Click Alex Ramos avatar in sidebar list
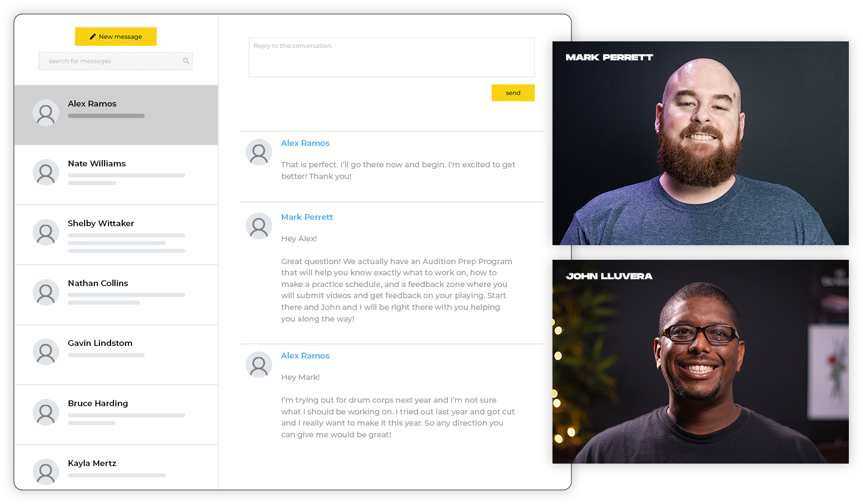Image resolution: width=863 pixels, height=504 pixels. click(46, 113)
